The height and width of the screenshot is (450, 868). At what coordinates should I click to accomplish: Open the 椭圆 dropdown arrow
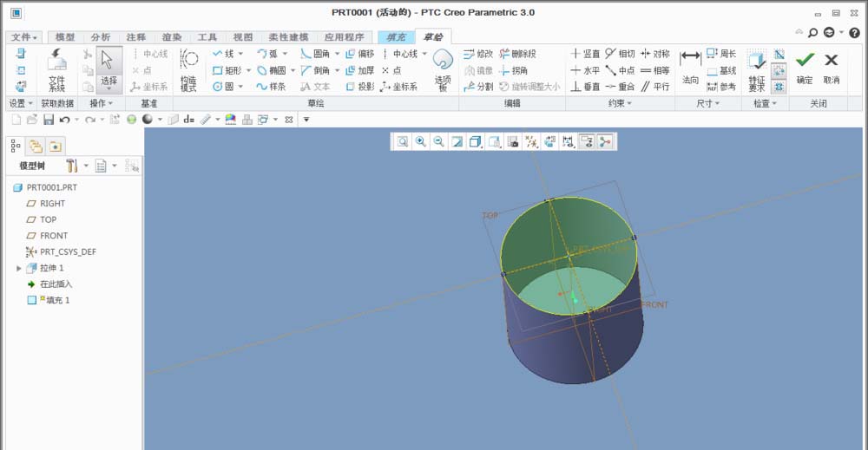[x=293, y=70]
